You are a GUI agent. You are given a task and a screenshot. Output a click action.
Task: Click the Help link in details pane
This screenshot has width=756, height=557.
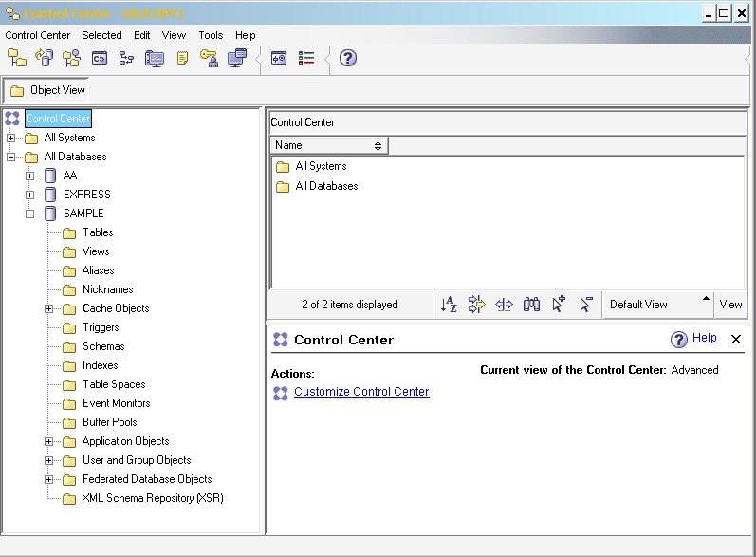(x=705, y=338)
